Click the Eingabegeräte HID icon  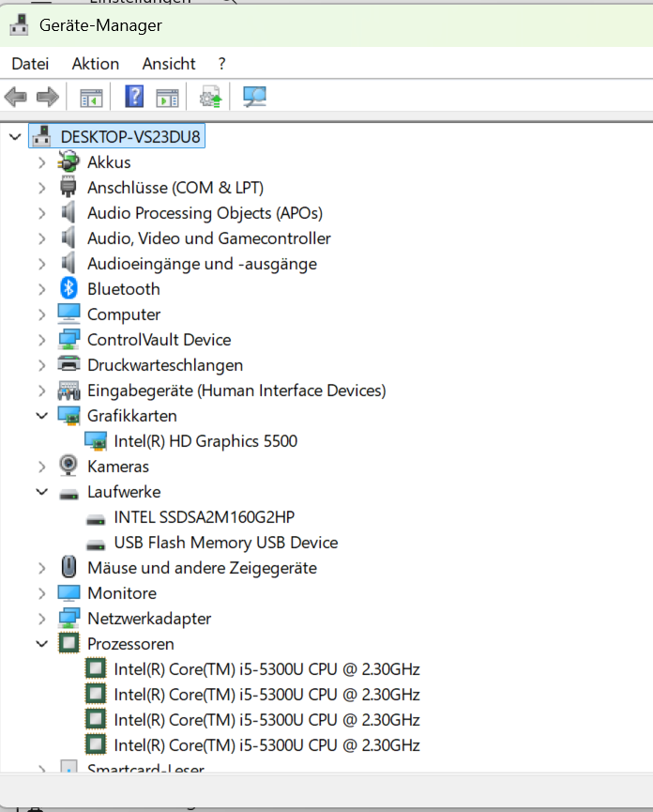click(x=68, y=390)
